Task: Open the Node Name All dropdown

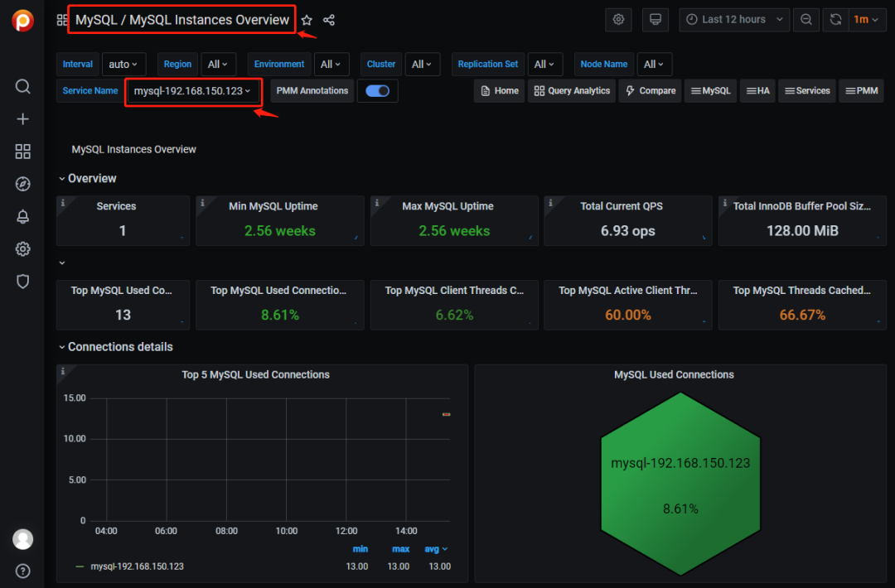Action: 654,65
